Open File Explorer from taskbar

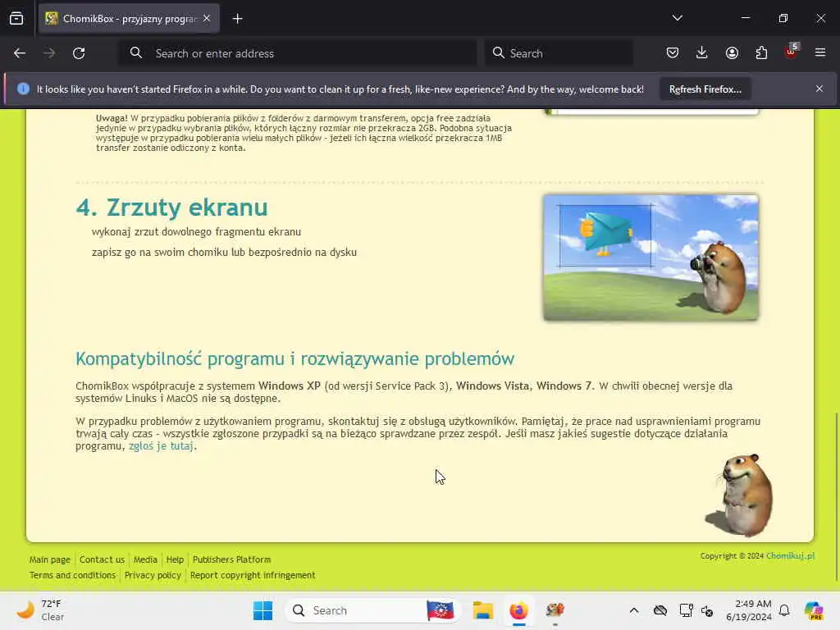(482, 610)
